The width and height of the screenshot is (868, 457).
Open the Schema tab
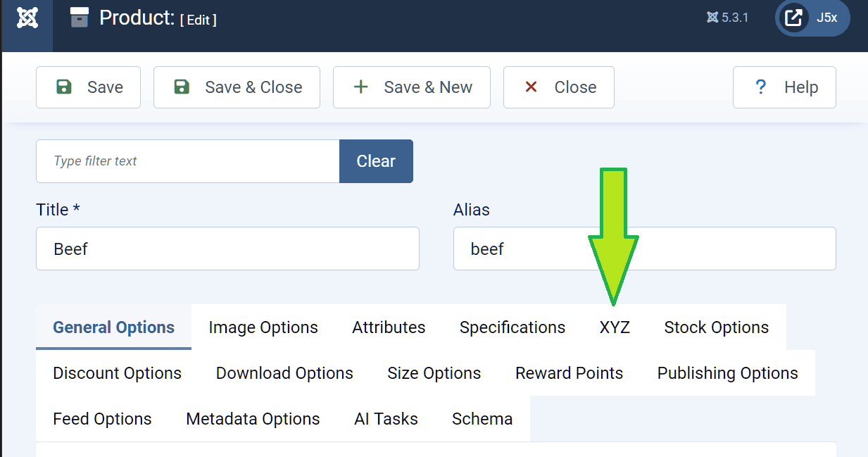(482, 419)
